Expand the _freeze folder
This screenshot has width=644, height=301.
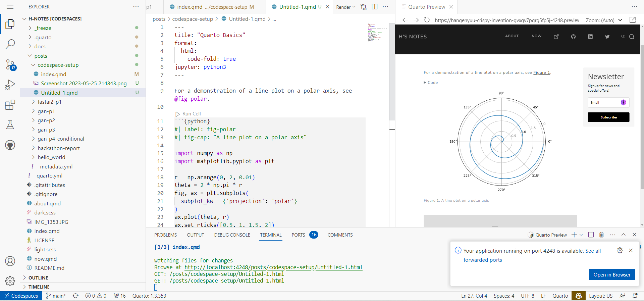[x=44, y=28]
